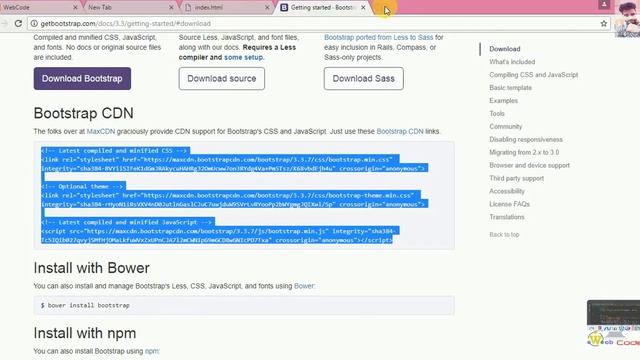This screenshot has width=640, height=360.
Task: Jump to Basic template section
Action: [x=510, y=88]
